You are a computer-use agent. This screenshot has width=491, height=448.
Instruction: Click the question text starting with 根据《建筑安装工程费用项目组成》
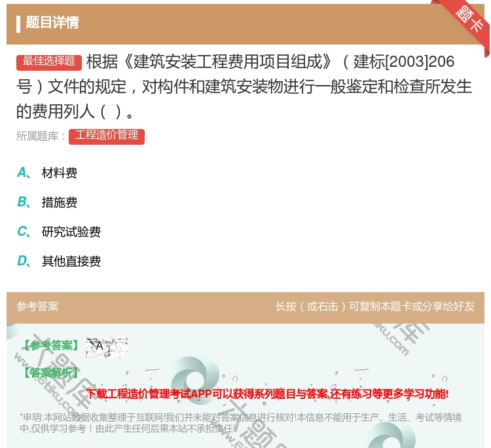click(x=244, y=86)
